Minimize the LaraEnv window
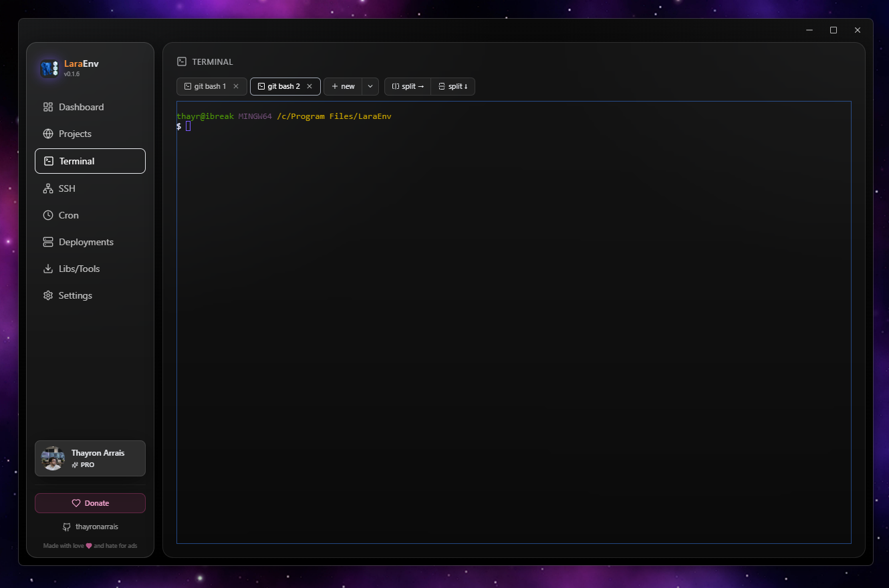The width and height of the screenshot is (889, 588). click(809, 30)
